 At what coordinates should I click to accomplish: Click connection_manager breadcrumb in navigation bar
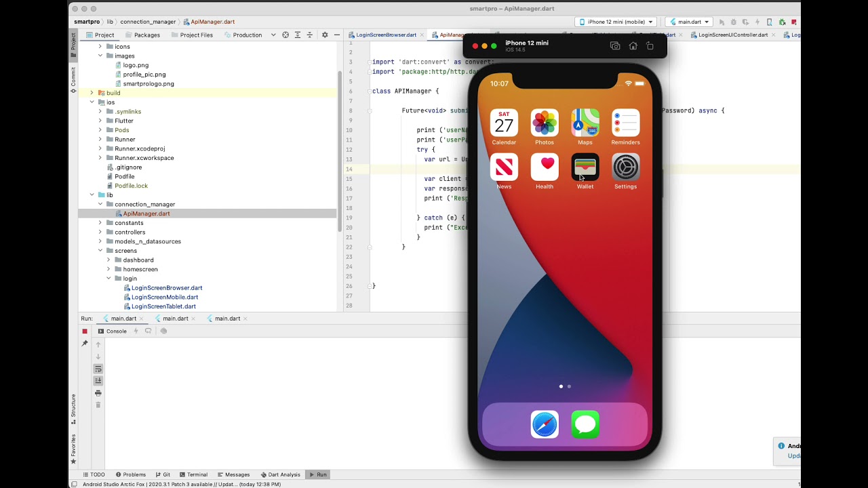click(148, 22)
